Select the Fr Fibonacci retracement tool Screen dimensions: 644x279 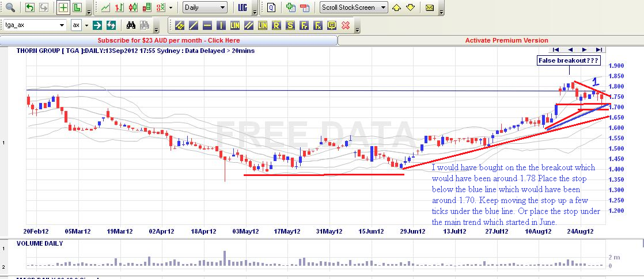pyautogui.click(x=304, y=25)
